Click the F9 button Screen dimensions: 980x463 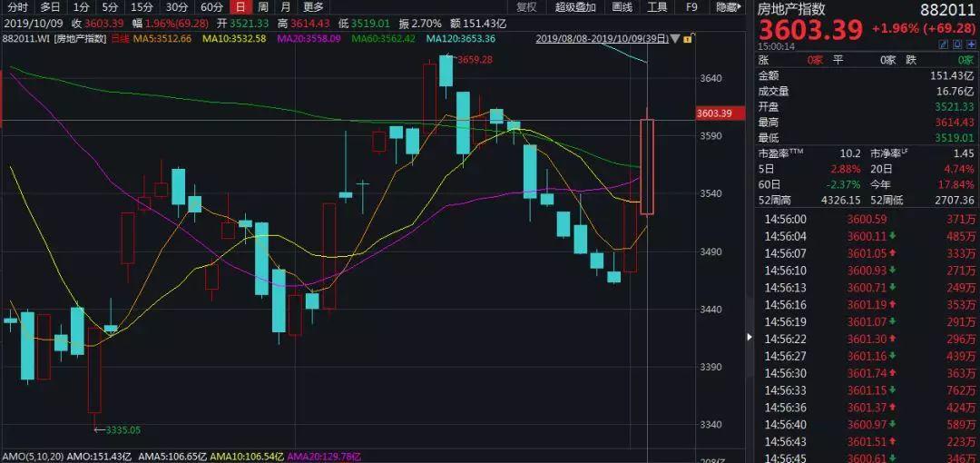[x=691, y=7]
